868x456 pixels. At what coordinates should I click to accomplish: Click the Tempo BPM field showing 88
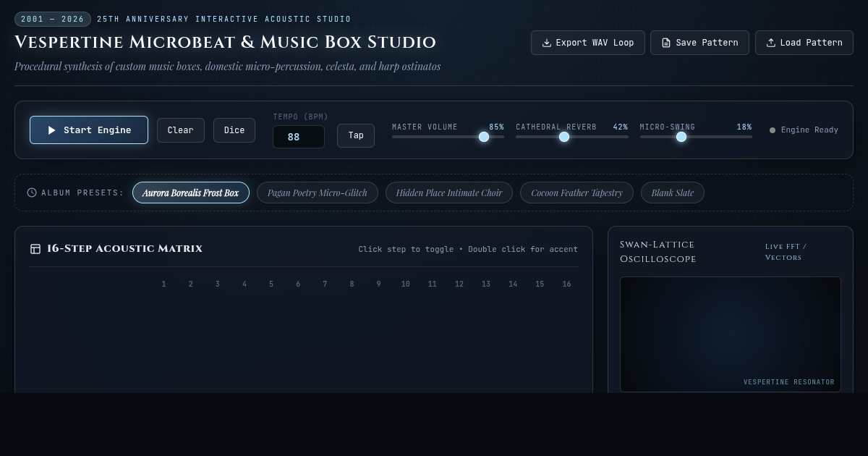299,137
